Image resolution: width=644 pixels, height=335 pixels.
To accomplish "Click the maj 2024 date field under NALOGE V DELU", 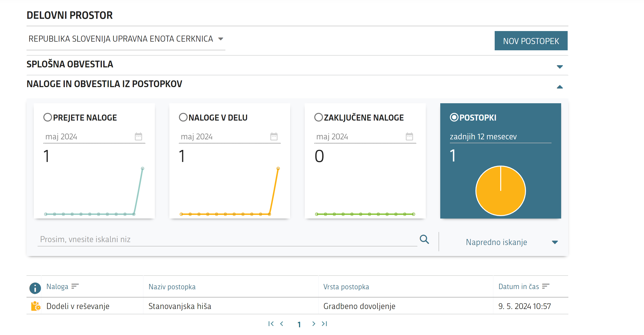I will click(230, 137).
